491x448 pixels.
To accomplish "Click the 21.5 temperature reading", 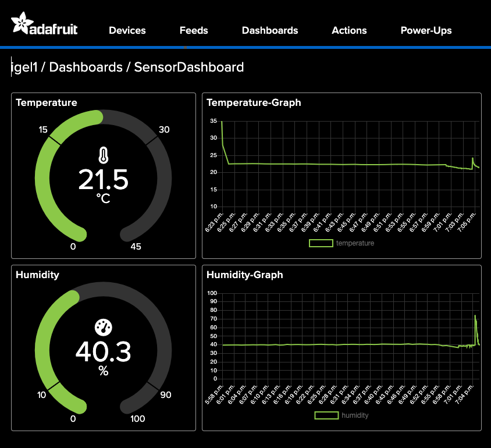I will [x=104, y=180].
